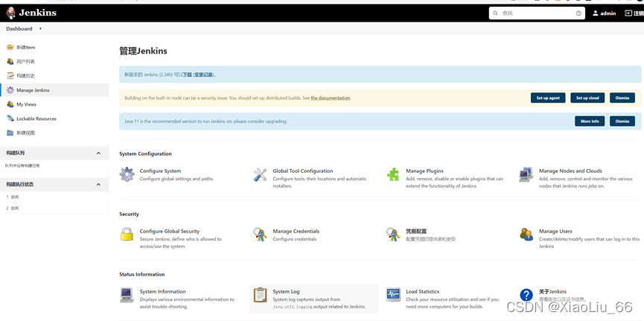Open the 凭据配置 link
The height and width of the screenshot is (321, 644).
(416, 232)
